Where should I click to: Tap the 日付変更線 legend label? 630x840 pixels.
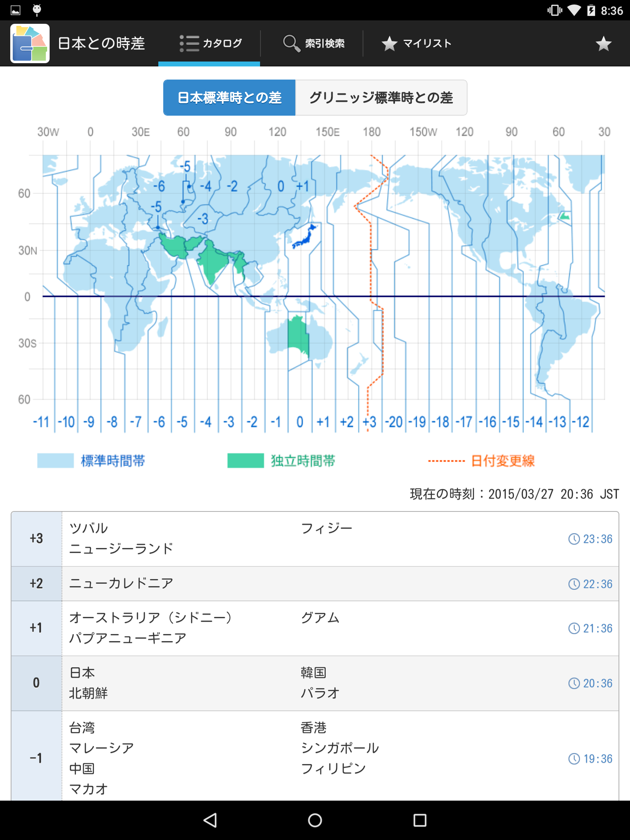[503, 461]
